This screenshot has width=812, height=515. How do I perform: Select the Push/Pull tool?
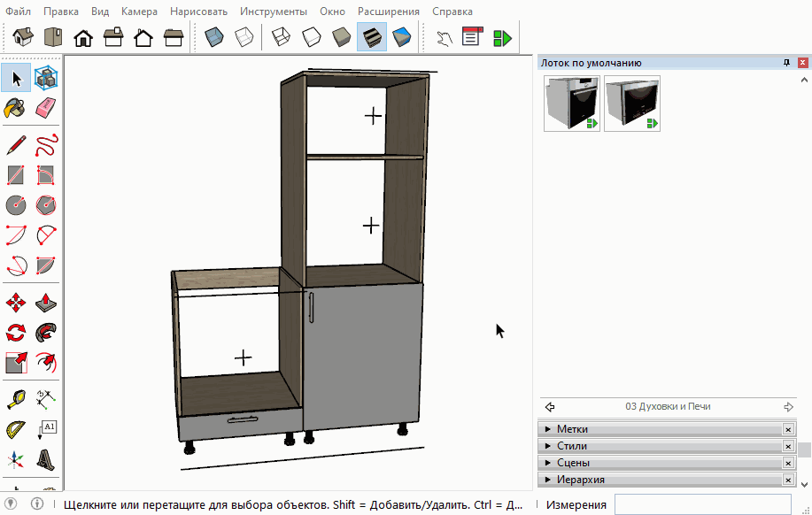pos(46,303)
